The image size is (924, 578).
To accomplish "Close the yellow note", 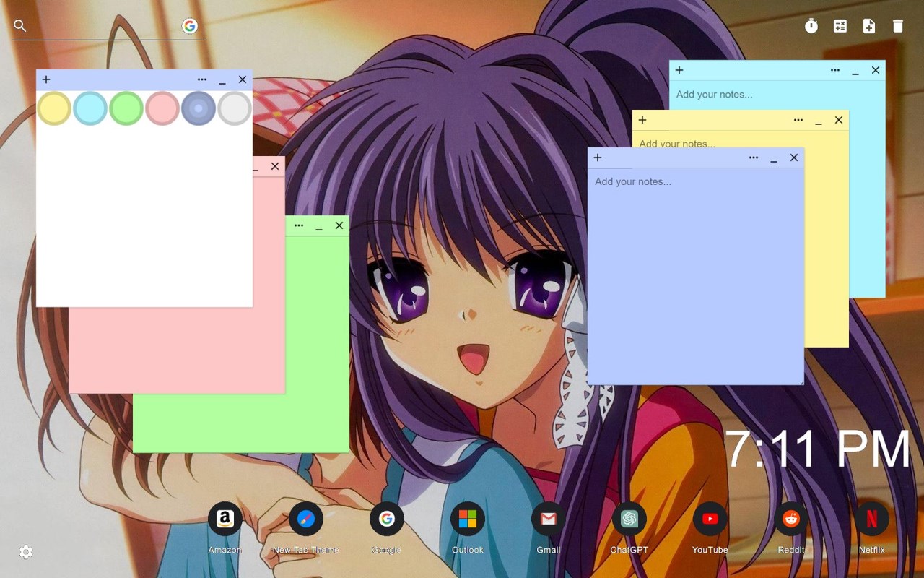I will tap(839, 120).
